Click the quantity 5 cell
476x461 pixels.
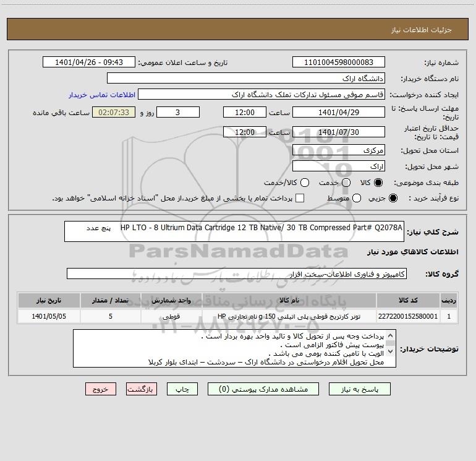point(111,316)
